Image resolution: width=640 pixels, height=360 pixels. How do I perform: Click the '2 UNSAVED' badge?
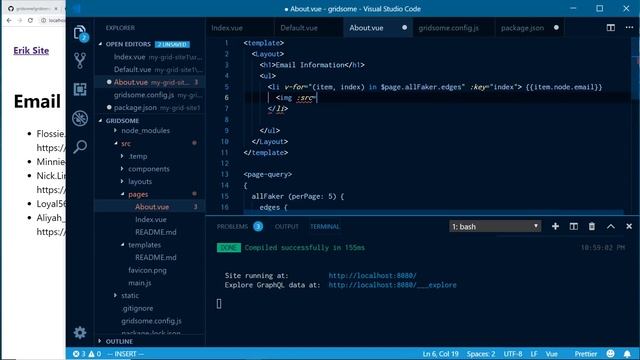pyautogui.click(x=172, y=44)
